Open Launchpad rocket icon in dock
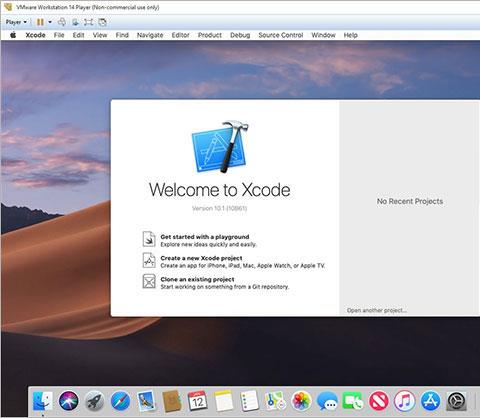 coord(94,401)
